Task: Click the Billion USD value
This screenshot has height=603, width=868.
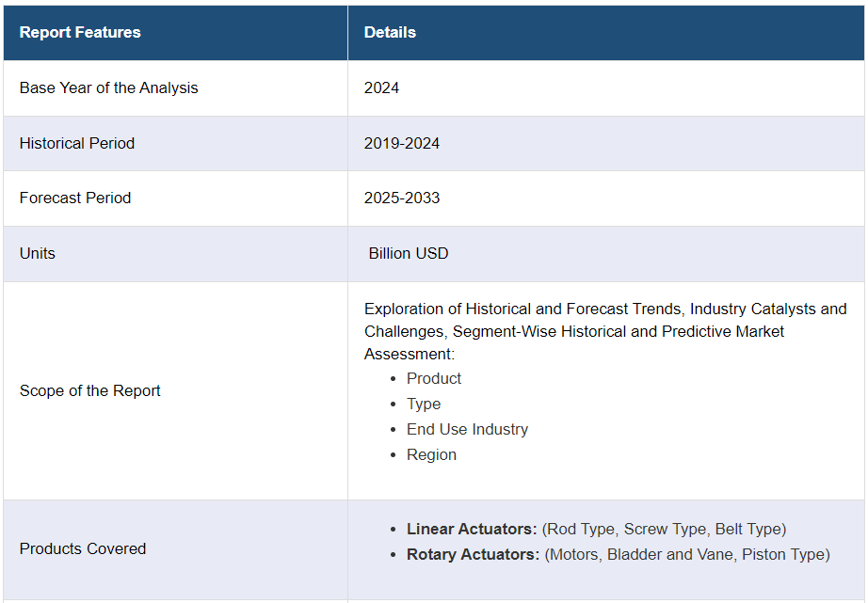Action: 409,253
